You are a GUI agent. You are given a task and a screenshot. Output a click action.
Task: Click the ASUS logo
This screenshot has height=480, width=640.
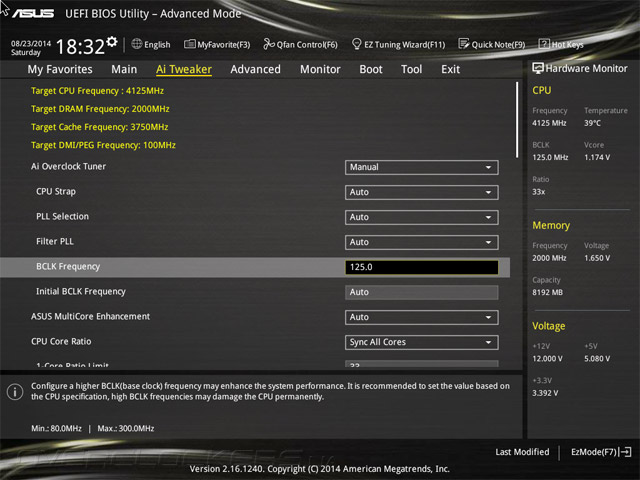33,14
